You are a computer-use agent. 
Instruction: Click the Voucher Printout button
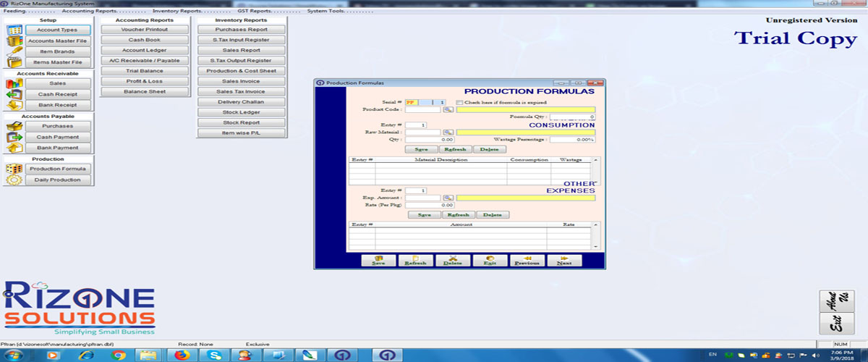(x=145, y=30)
